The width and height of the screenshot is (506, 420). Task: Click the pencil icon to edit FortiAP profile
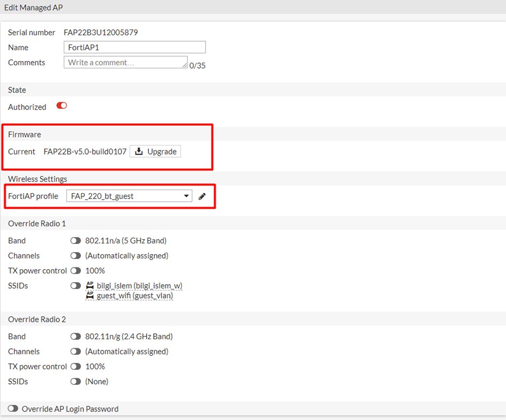point(202,196)
